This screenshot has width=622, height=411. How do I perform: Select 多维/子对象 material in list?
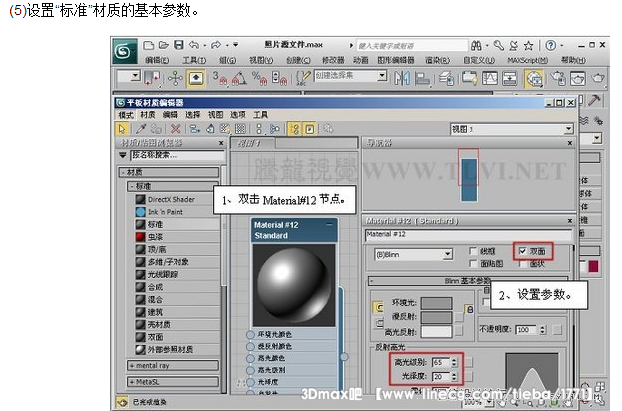[177, 262]
